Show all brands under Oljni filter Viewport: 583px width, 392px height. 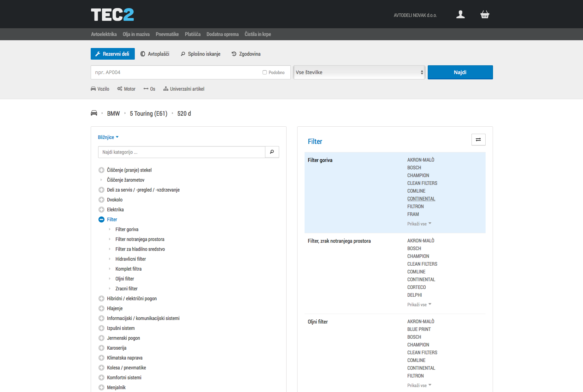(x=419, y=385)
